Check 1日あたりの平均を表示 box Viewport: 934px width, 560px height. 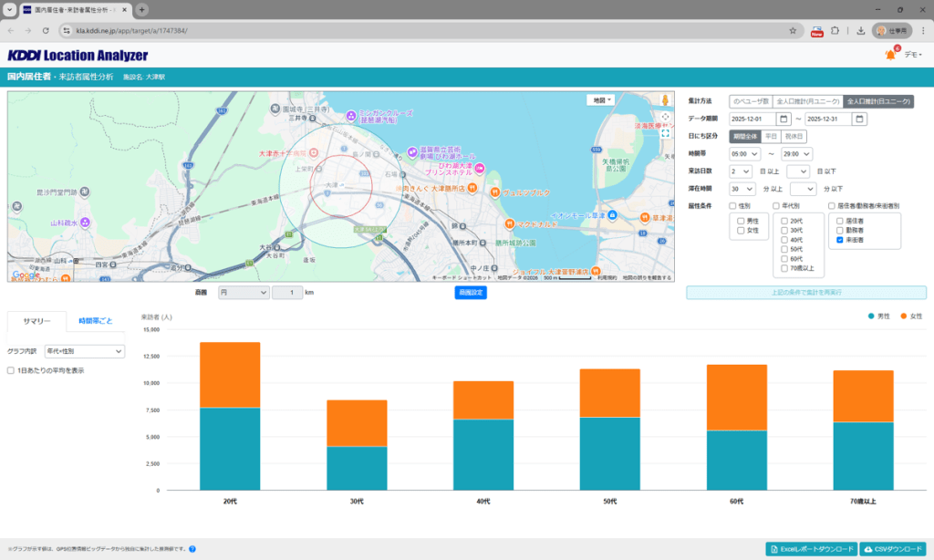(11, 370)
